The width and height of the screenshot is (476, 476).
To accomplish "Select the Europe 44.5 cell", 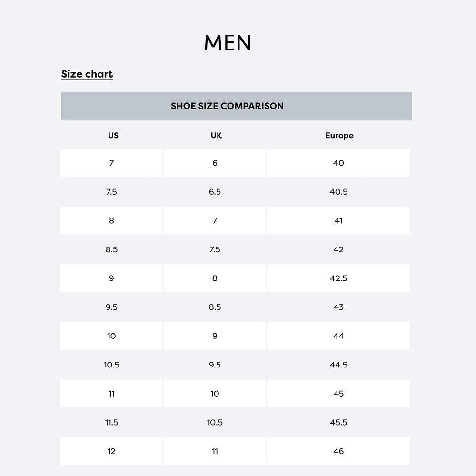I will tap(338, 365).
